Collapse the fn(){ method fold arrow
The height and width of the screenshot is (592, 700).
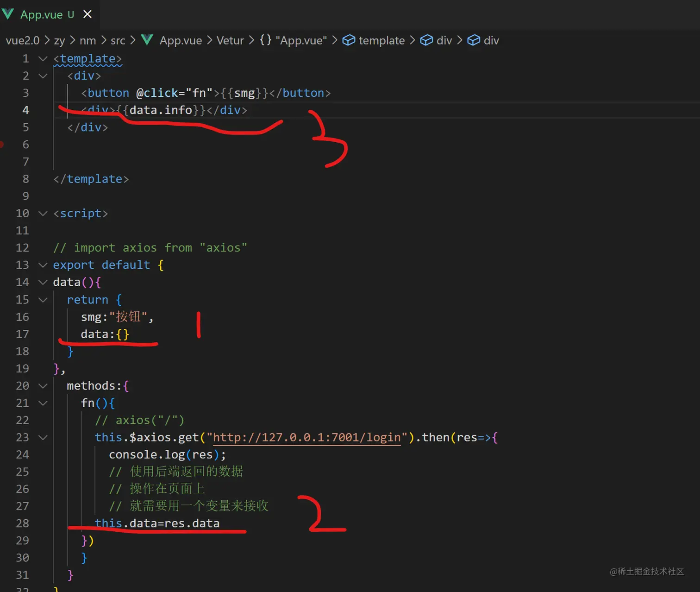(x=43, y=403)
